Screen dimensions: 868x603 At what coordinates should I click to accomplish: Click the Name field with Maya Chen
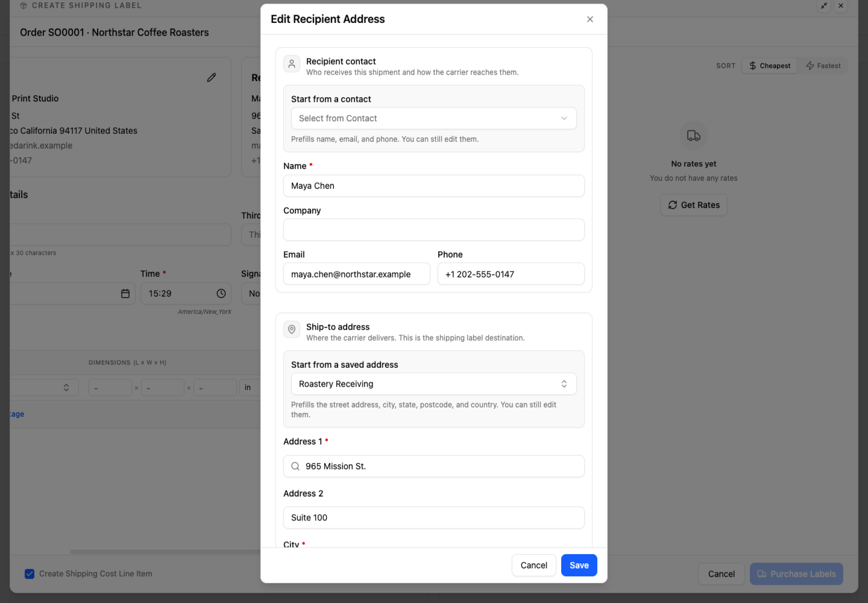click(x=434, y=186)
